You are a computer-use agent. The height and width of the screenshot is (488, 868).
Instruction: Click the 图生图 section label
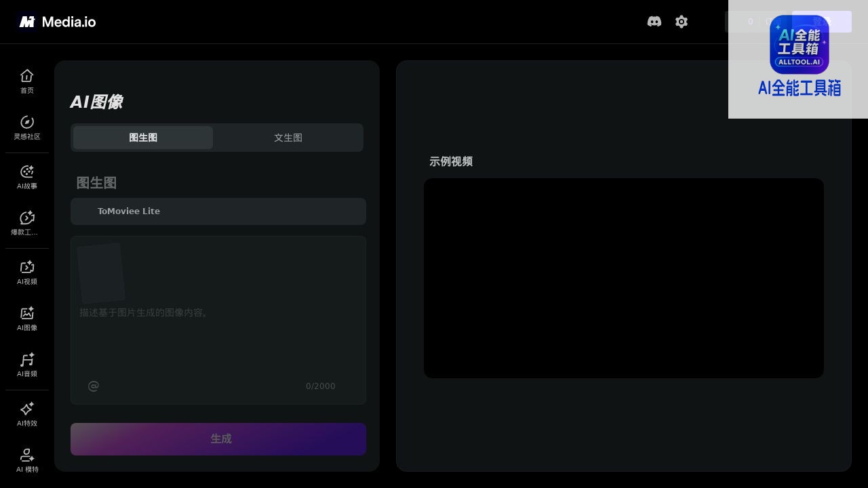click(x=96, y=183)
